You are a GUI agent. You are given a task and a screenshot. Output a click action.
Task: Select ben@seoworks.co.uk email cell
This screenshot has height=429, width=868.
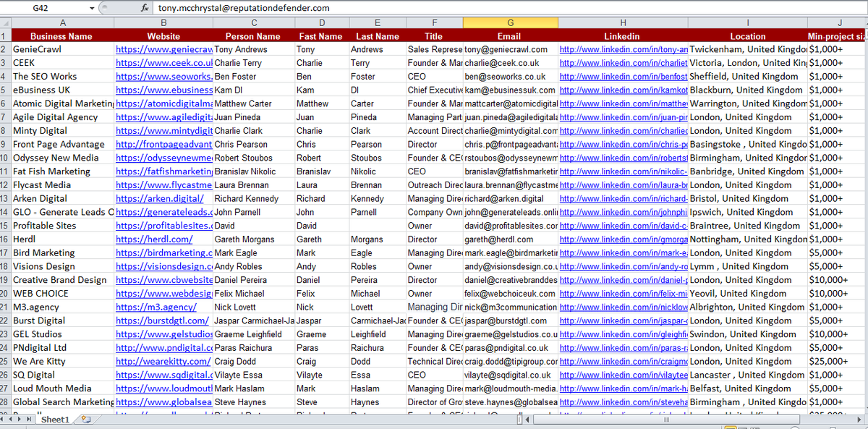509,76
